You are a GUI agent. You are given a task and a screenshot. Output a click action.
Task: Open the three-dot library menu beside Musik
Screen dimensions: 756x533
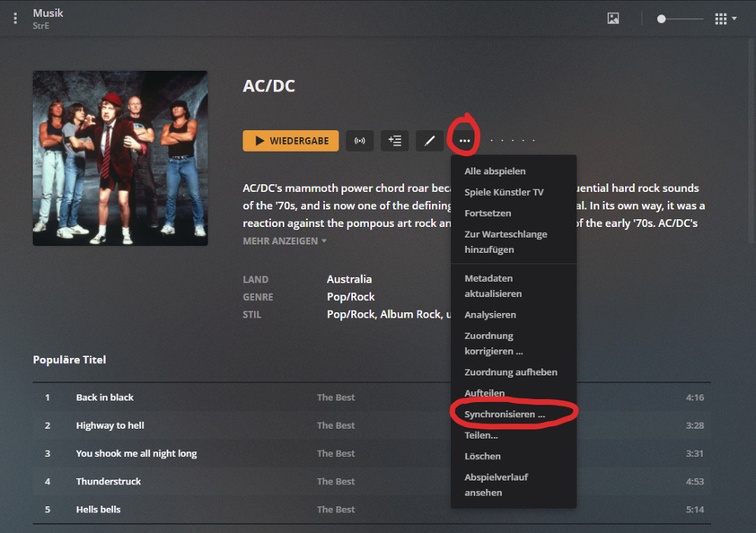pos(15,18)
